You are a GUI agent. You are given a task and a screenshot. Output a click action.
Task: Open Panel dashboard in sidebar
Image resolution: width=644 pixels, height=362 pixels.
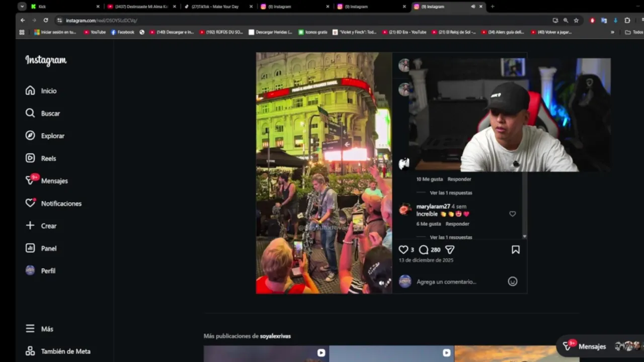tap(41, 248)
